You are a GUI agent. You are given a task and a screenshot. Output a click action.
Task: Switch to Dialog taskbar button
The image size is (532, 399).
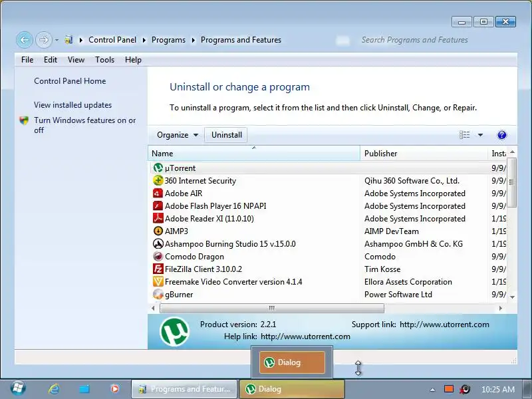292,389
